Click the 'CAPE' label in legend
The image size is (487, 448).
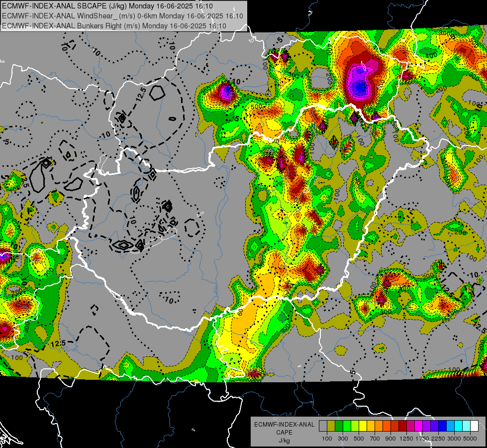(x=284, y=432)
